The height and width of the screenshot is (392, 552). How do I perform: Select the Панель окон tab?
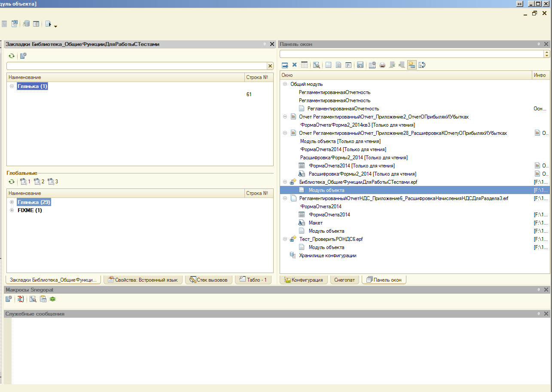[x=384, y=280]
